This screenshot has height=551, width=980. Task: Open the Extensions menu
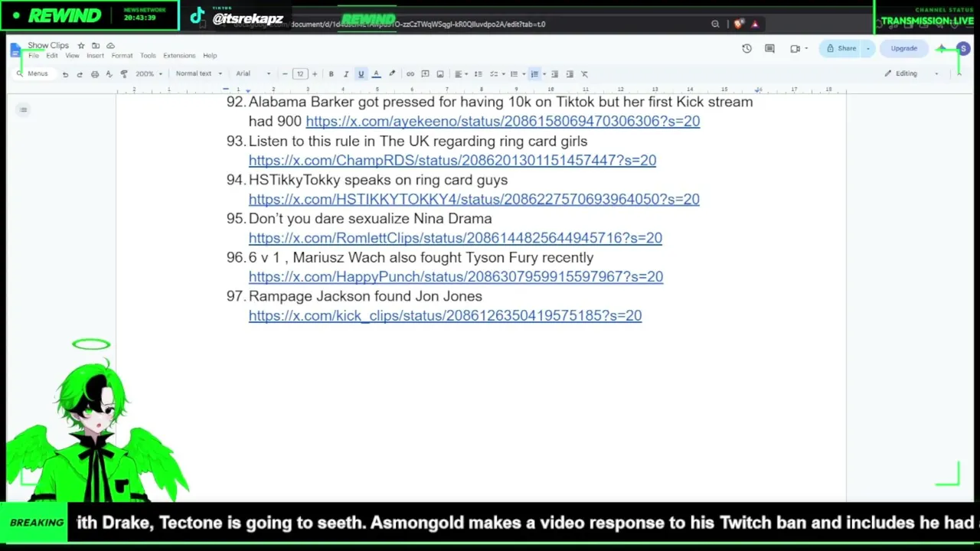pos(179,56)
